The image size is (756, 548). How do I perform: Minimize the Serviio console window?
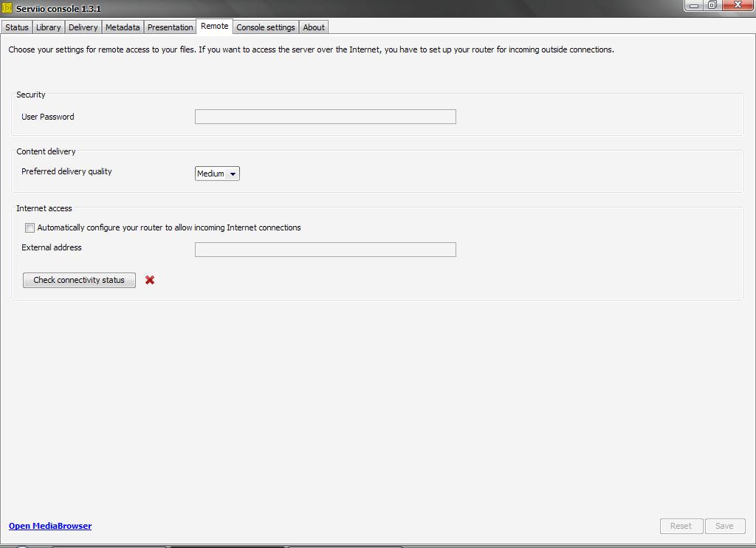point(694,5)
